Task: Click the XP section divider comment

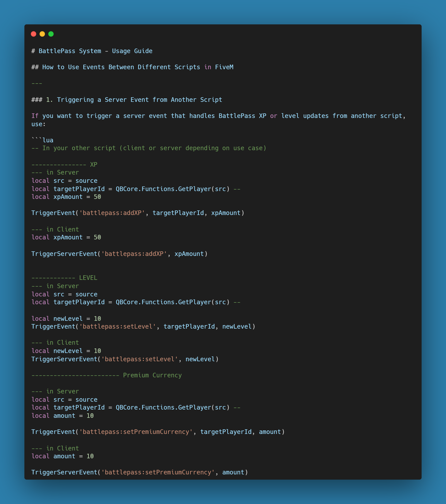Action: tap(64, 165)
